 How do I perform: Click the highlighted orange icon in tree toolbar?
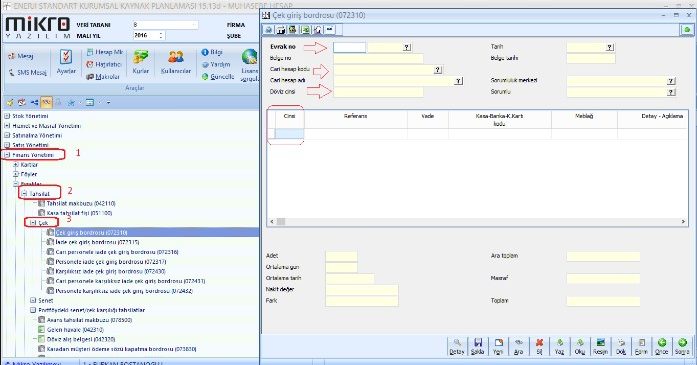tap(46, 103)
